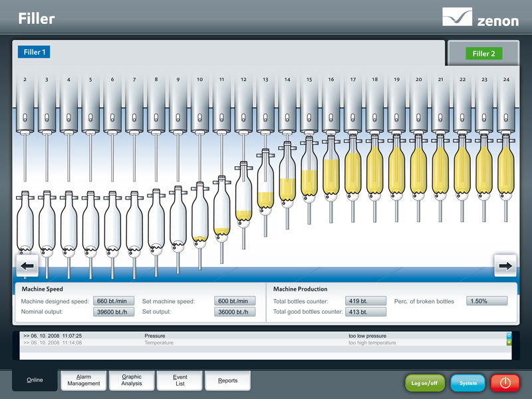Click the left arrow navigation button

pyautogui.click(x=27, y=266)
